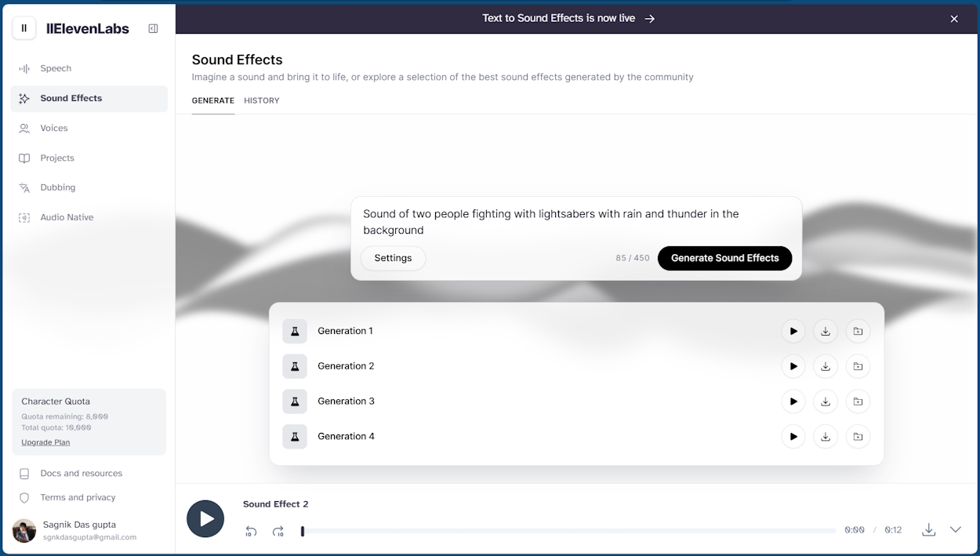
Task: Play Generation 4
Action: click(793, 437)
